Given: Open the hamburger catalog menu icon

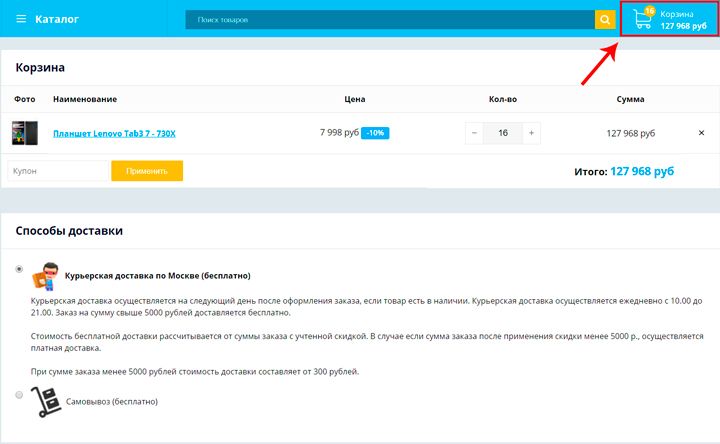Looking at the screenshot, I should click(x=21, y=20).
